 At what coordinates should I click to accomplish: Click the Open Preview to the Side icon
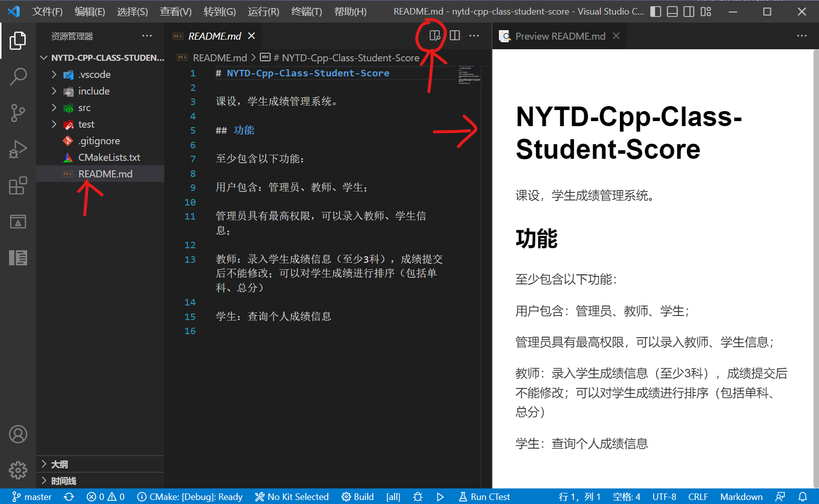[435, 36]
